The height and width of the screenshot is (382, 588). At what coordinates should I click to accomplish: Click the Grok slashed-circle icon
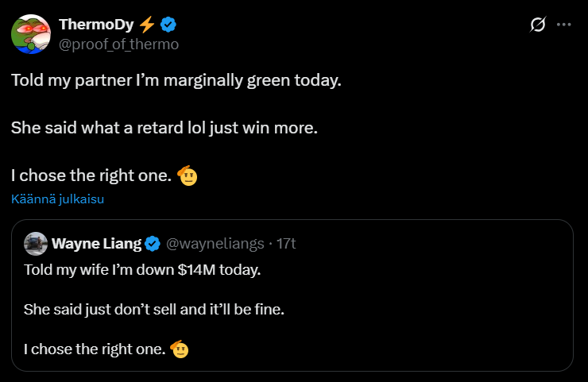tap(538, 25)
